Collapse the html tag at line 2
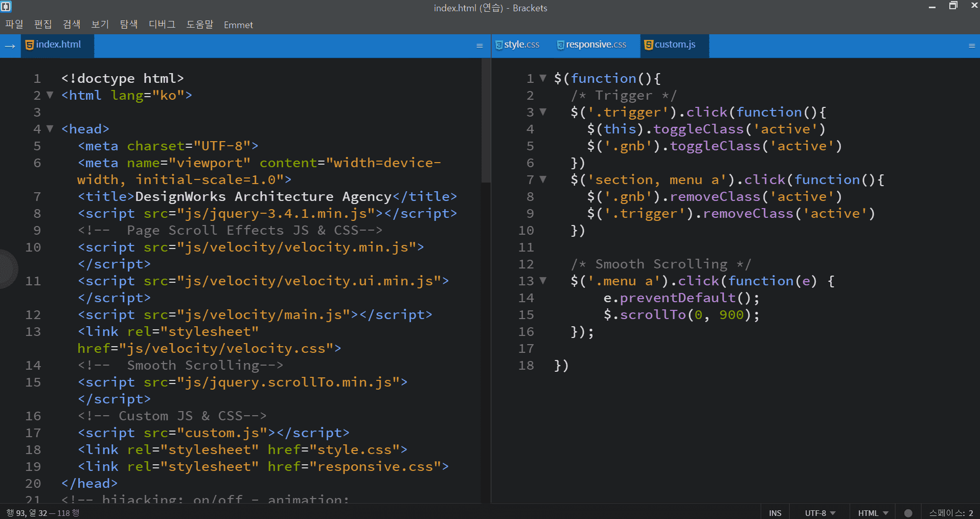Screen dimensions: 980x519 [x=50, y=95]
